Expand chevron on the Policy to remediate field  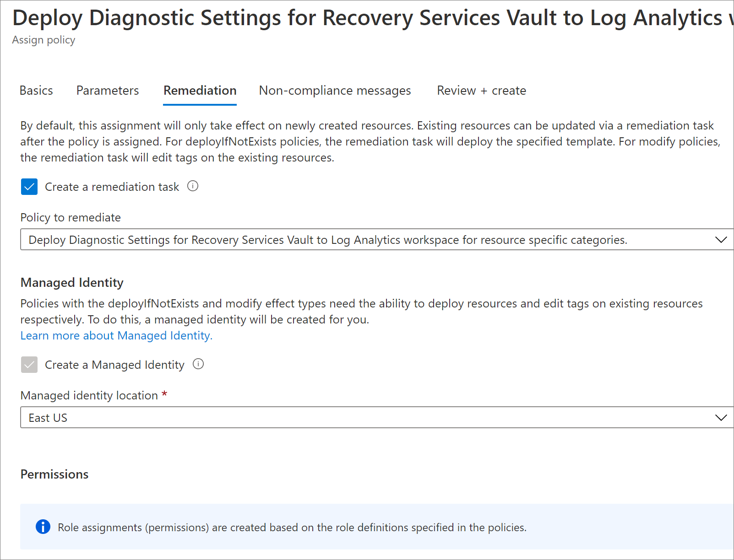click(721, 240)
